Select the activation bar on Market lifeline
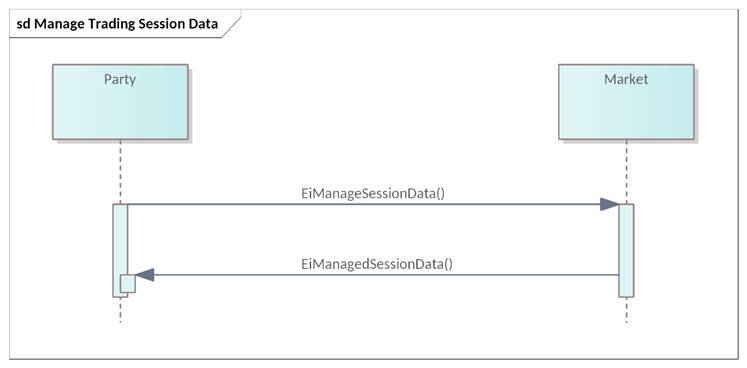Screen dimensions: 747x368 pyautogui.click(x=626, y=250)
